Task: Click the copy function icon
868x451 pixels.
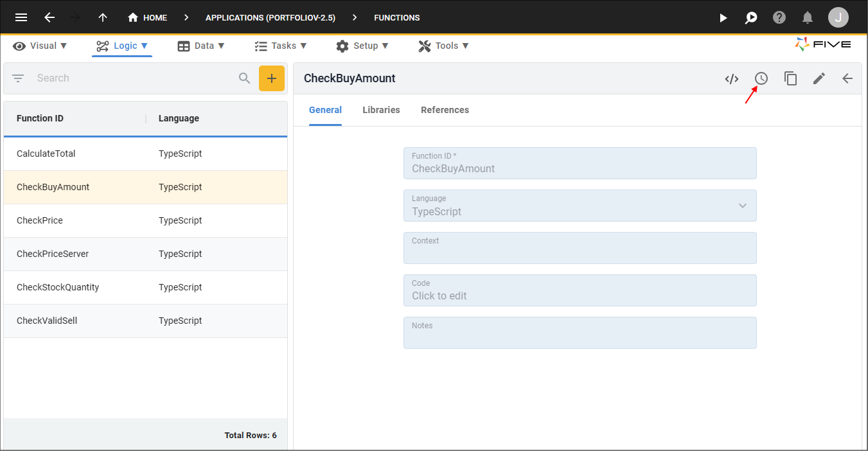Action: (791, 78)
